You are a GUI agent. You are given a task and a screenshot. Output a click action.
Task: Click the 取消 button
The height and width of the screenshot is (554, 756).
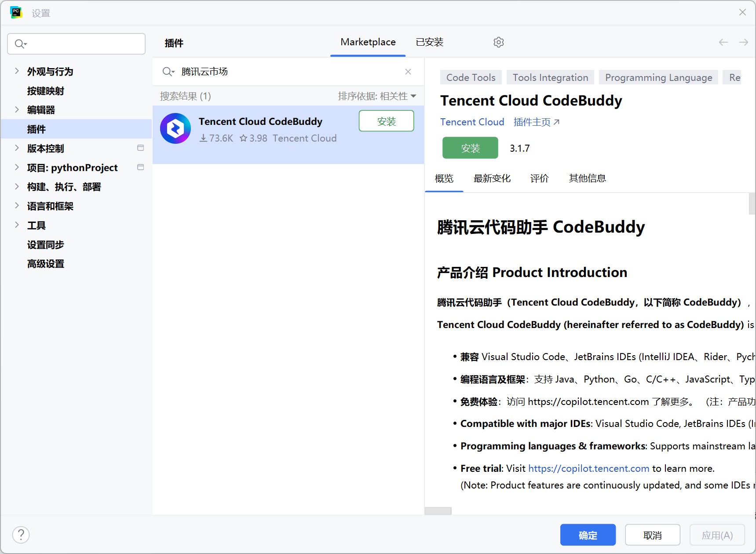click(653, 535)
